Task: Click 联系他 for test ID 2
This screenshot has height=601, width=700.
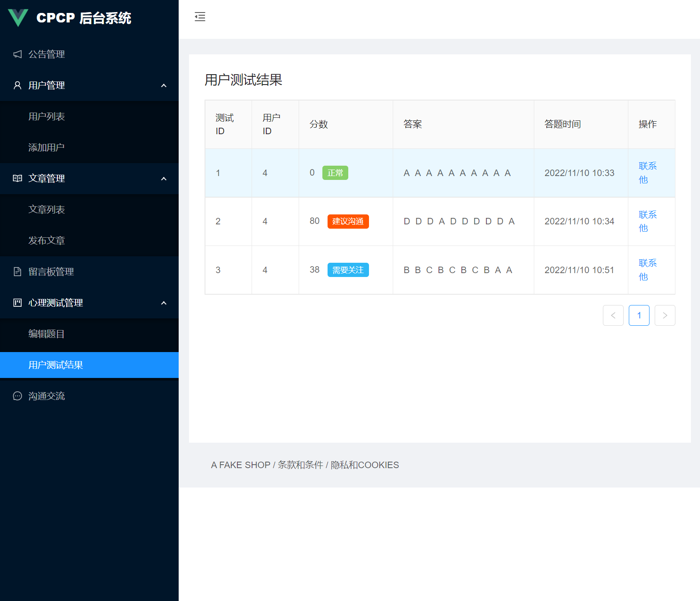Action: pyautogui.click(x=647, y=221)
